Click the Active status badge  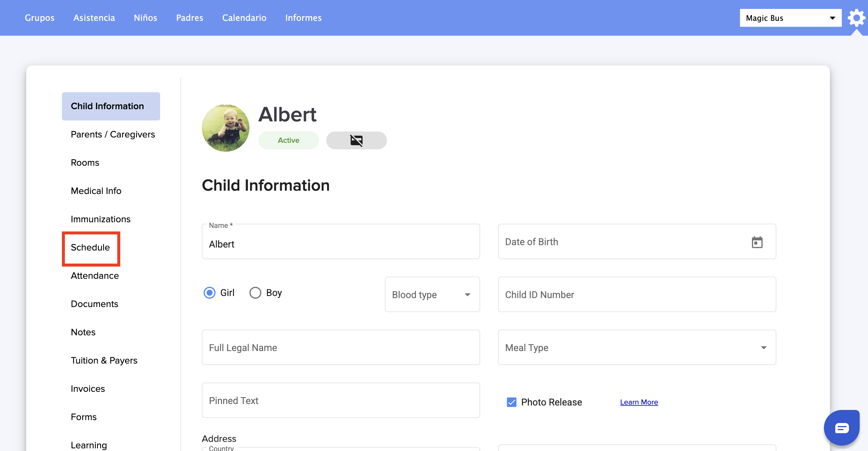pos(288,140)
